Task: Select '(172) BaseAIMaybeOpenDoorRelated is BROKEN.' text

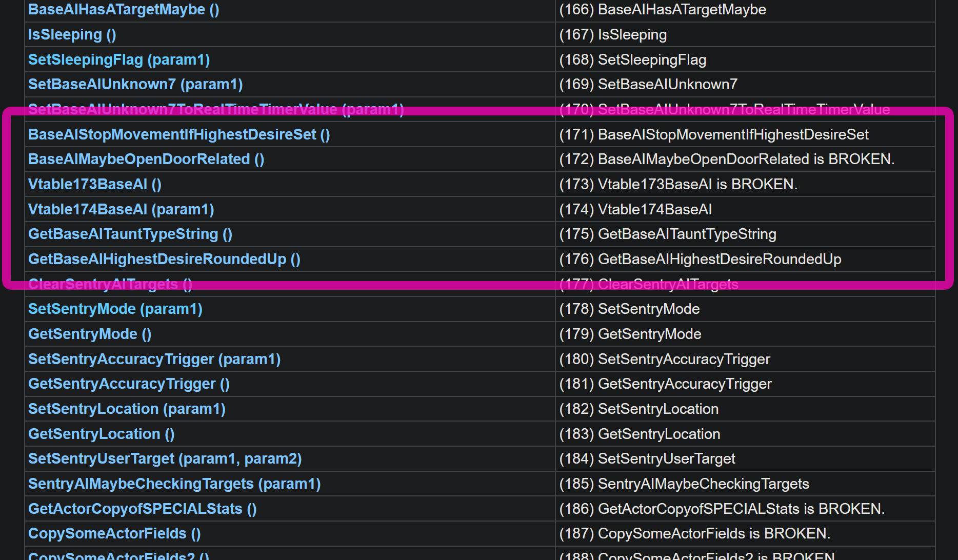Action: (727, 159)
